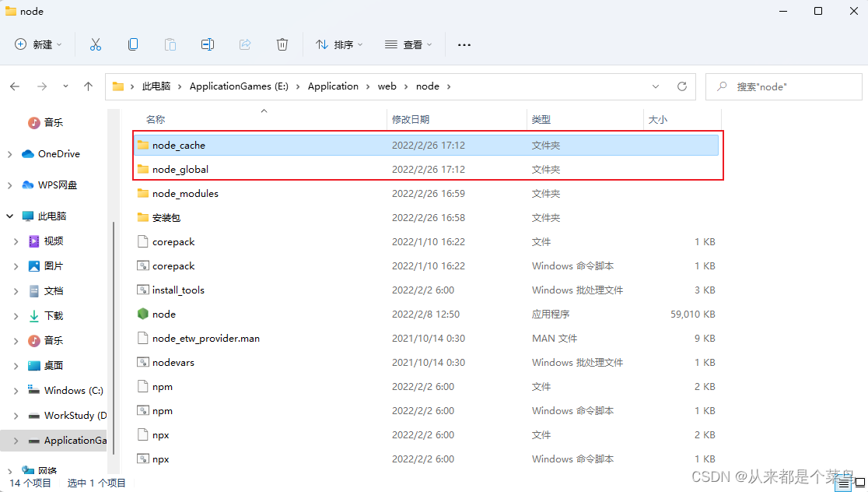Open WPS网盘 from the sidebar
This screenshot has width=868, height=492.
click(57, 184)
